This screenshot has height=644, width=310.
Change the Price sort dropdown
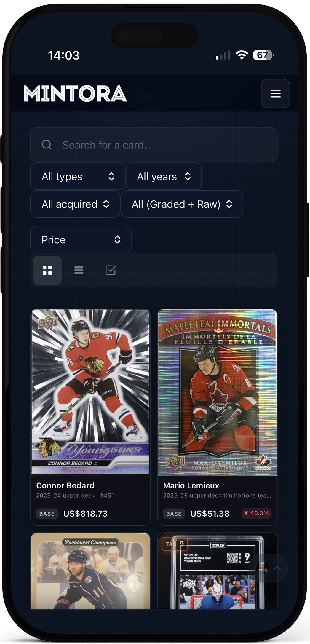81,239
